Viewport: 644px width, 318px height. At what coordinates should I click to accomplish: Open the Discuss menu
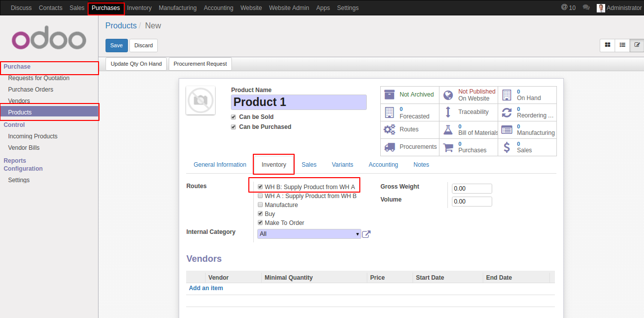(21, 7)
